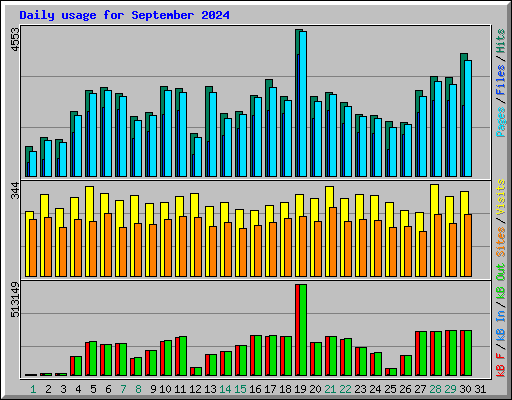Select day 20 on the x-axis
Viewport: 512px width, 400px height.
[x=315, y=389]
